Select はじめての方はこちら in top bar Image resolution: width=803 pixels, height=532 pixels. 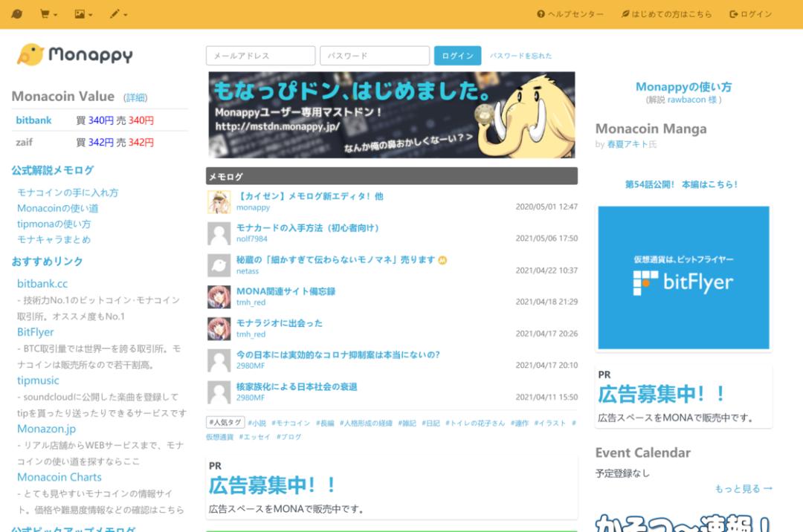tap(667, 14)
